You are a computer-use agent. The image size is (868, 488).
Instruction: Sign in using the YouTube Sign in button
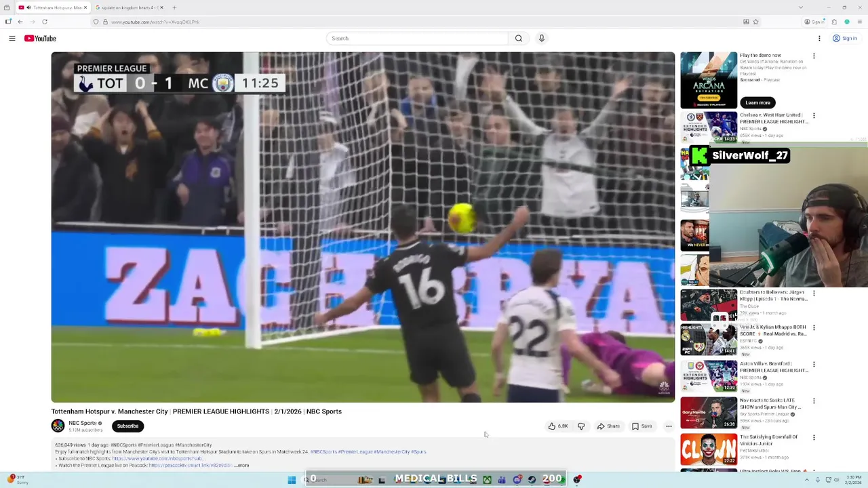845,39
